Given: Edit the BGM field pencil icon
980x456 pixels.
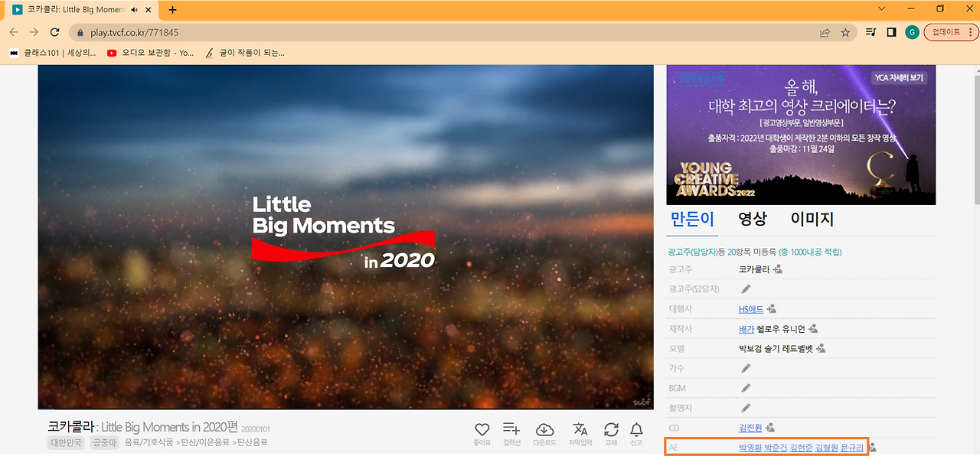Looking at the screenshot, I should [746, 388].
